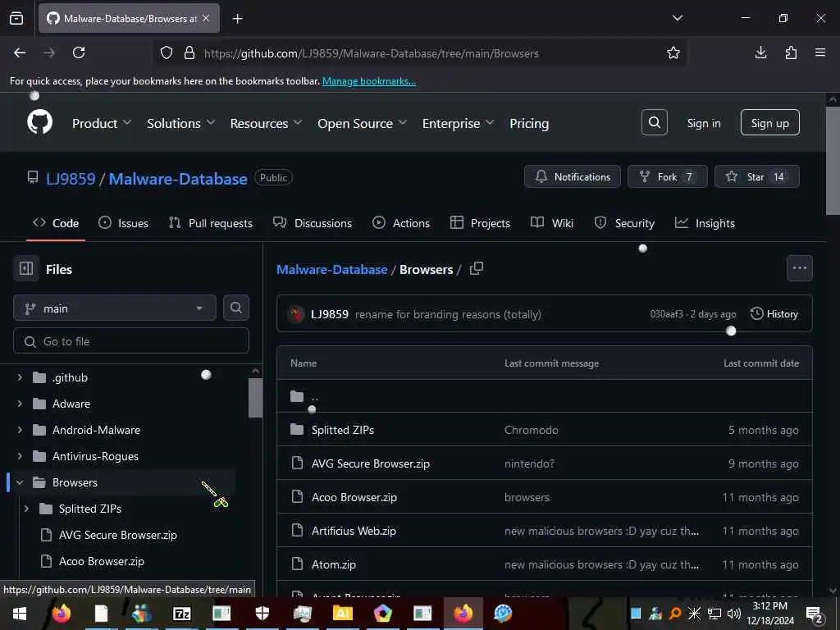Open the three-dots more options button

tap(799, 268)
